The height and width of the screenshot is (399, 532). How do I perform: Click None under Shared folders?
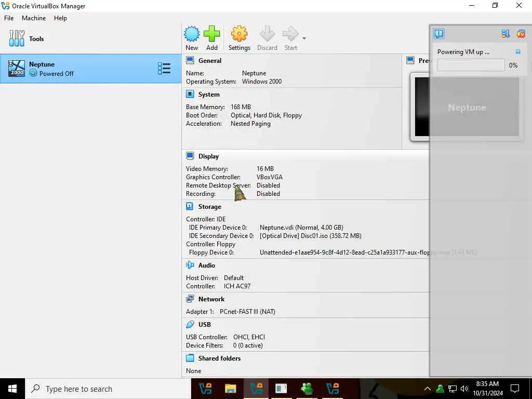point(193,371)
